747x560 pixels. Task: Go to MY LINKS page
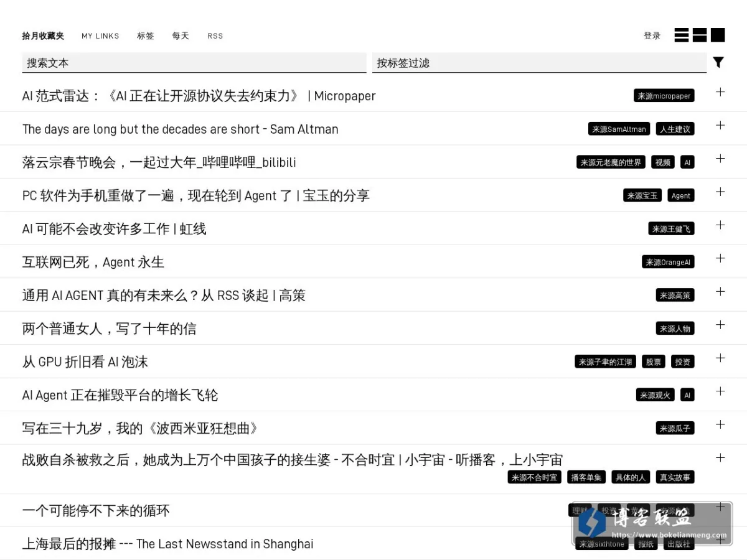click(x=100, y=36)
